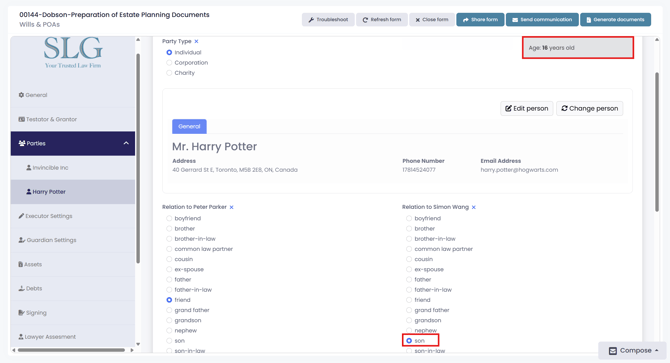Viewport: 670px width, 363px height.
Task: Open Debts section
Action: tap(73, 289)
